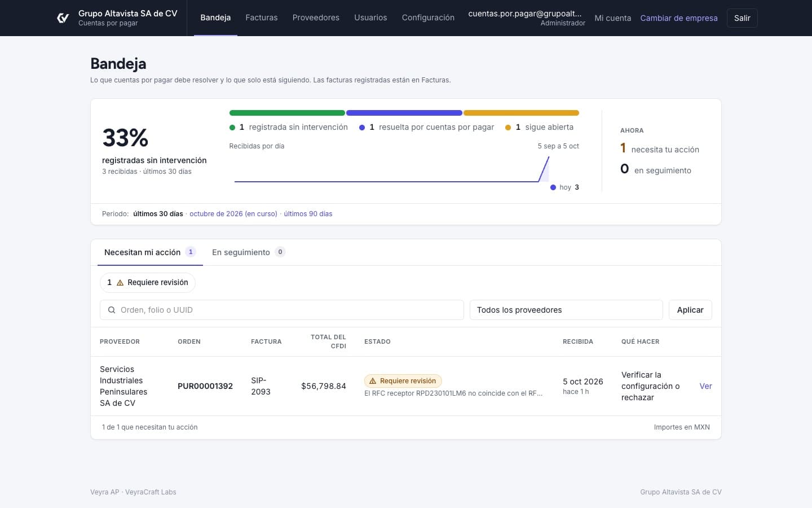Select the últimos 90 días period
812x508 pixels.
[x=308, y=214]
